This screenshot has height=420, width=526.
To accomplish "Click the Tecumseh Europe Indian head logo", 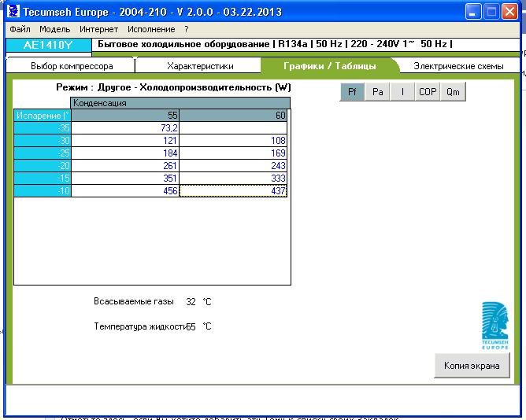I will click(x=495, y=326).
